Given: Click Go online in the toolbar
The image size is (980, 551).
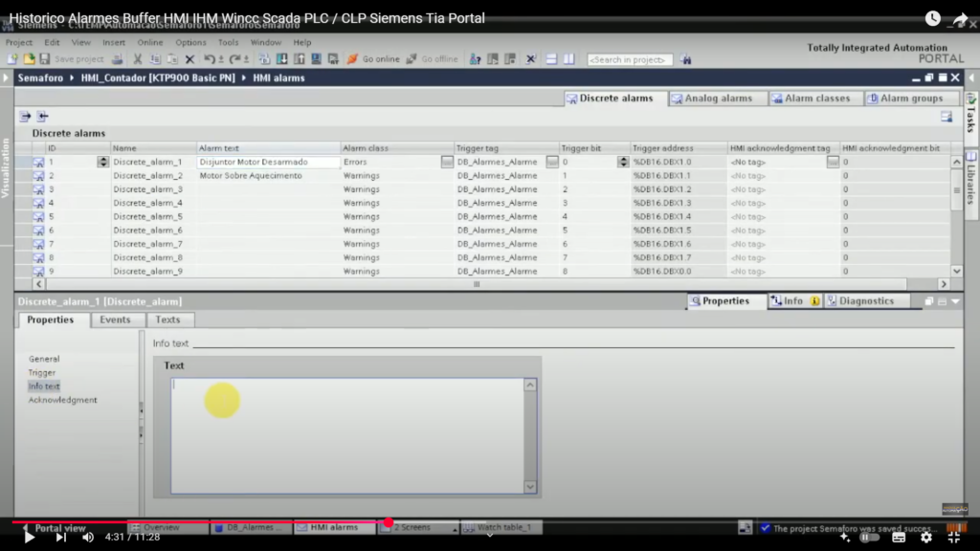Looking at the screenshot, I should (374, 59).
